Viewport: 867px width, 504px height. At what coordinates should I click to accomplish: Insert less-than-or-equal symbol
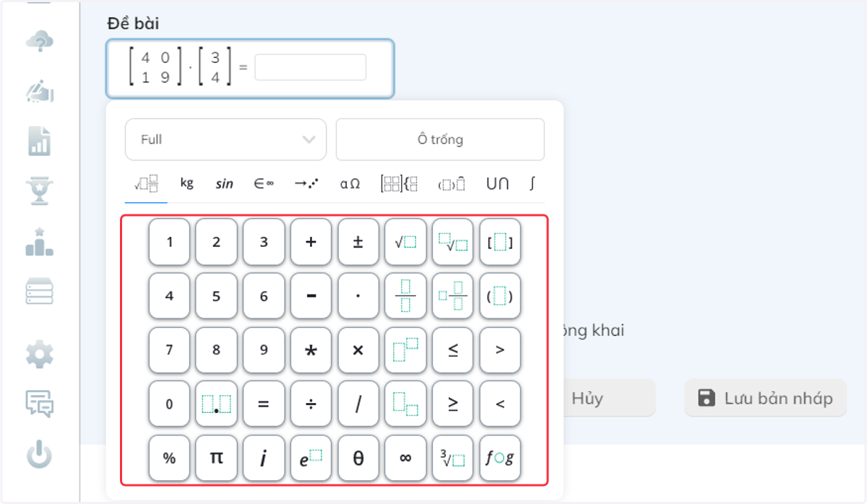pos(453,350)
